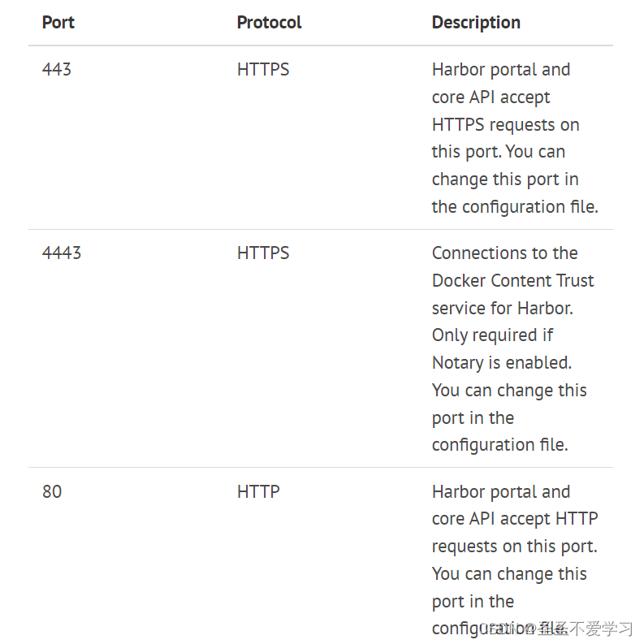Click HTTPS protocol in 4443 row
Viewport: 644px width, 644px height.
pos(263,253)
